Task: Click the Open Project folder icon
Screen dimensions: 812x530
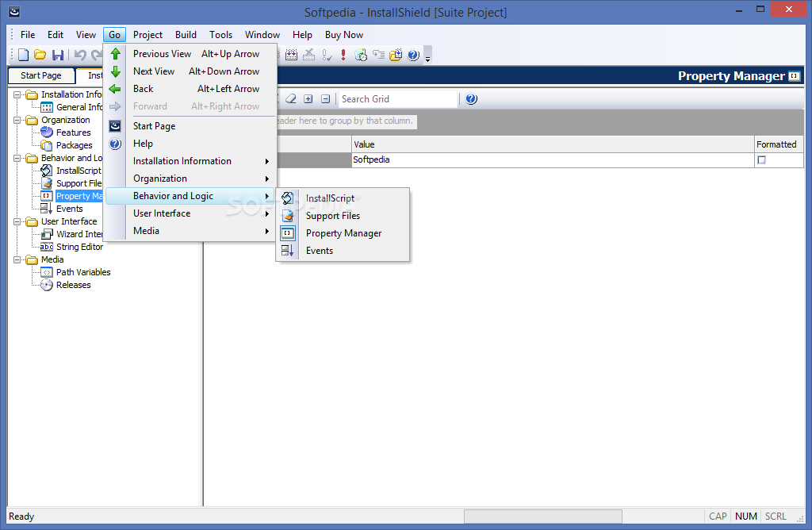Action: 40,55
